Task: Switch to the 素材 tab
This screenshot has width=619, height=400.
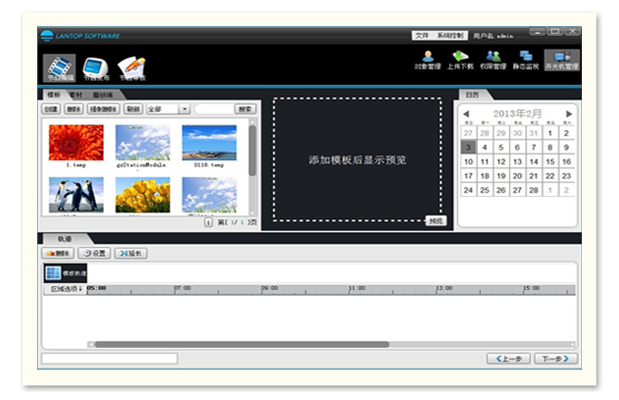Action: click(x=76, y=94)
